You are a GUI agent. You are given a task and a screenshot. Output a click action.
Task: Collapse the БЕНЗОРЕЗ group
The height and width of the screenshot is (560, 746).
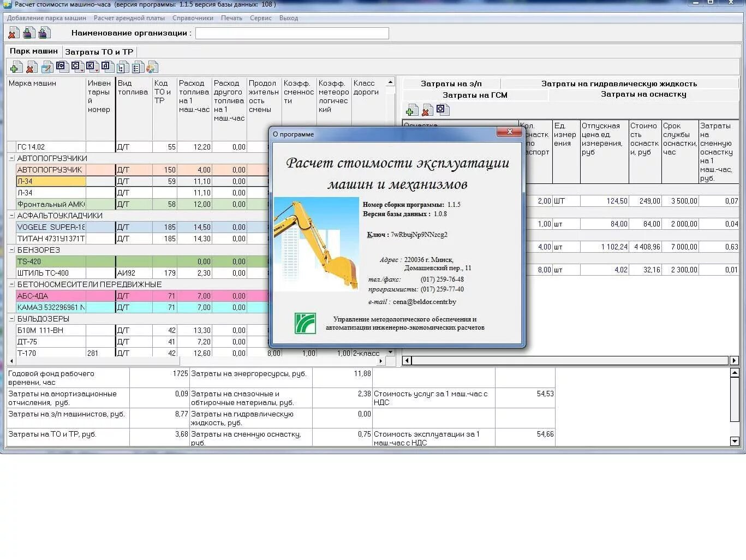click(x=11, y=250)
